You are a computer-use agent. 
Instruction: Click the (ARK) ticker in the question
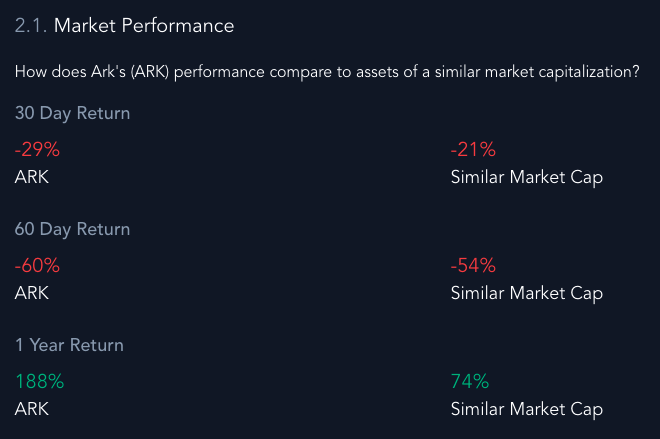[149, 72]
